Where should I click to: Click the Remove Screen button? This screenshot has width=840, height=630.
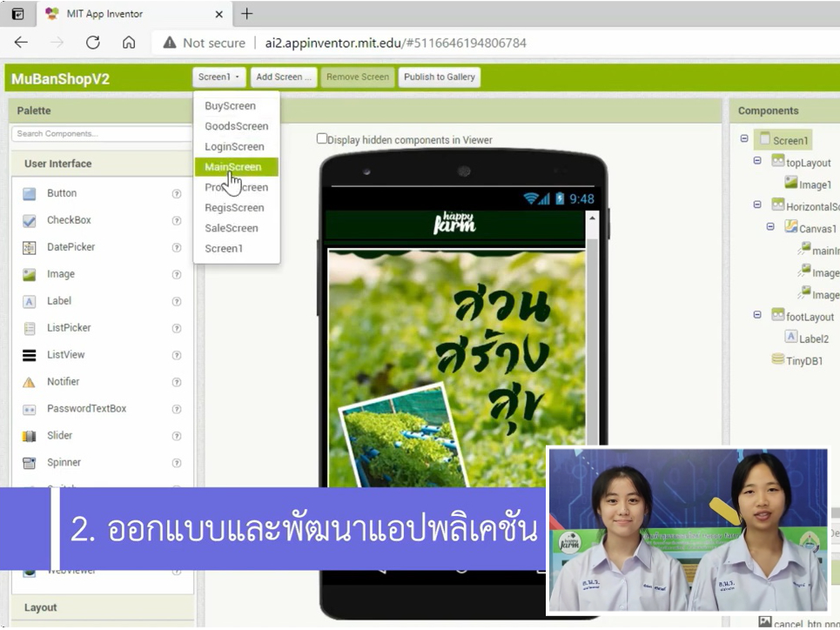pyautogui.click(x=358, y=77)
